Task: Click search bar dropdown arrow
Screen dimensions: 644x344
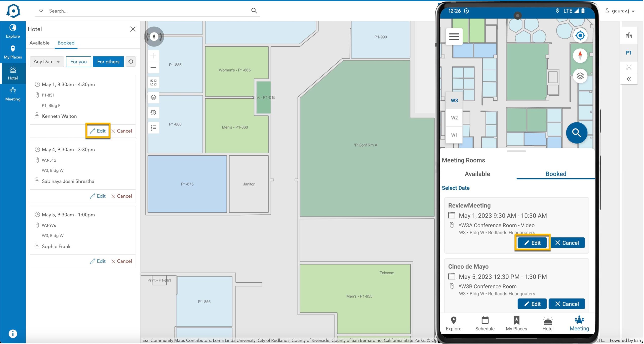Action: 41,11
